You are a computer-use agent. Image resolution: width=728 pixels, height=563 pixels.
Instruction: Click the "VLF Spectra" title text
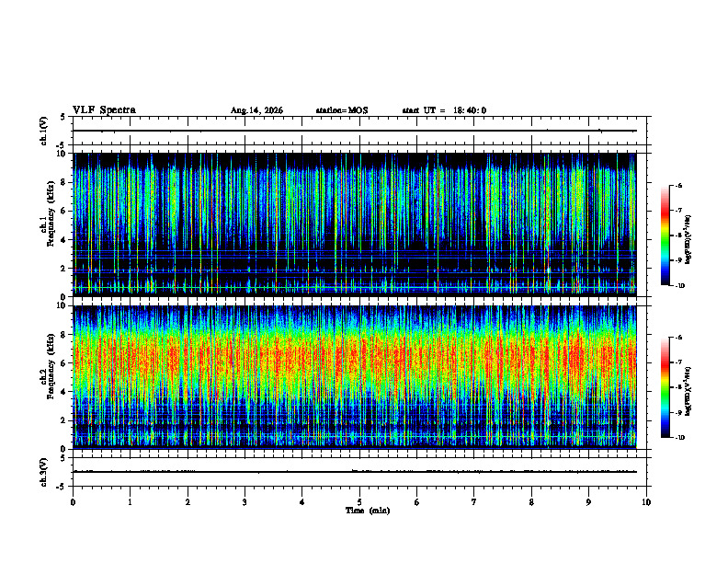[x=104, y=109]
